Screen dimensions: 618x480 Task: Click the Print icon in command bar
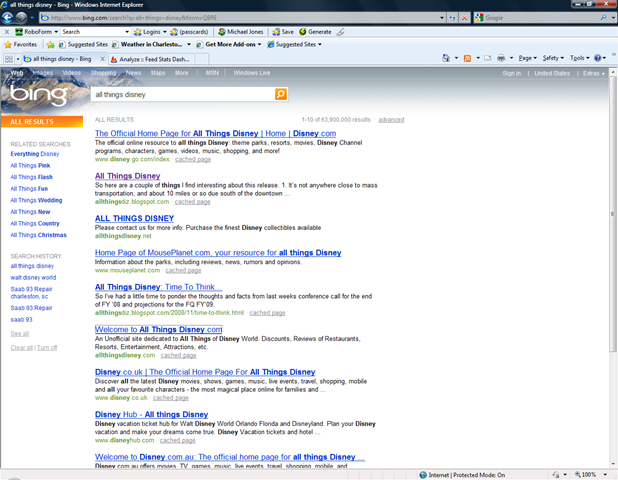[x=501, y=58]
